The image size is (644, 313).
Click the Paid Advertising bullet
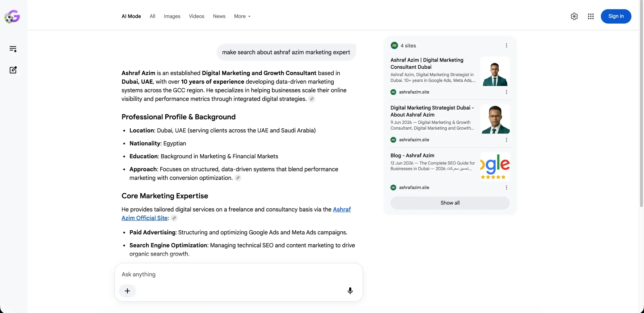tap(238, 232)
